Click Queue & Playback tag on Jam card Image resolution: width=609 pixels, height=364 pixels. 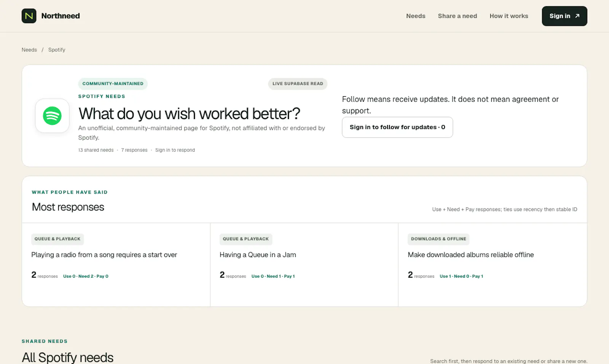tap(246, 239)
